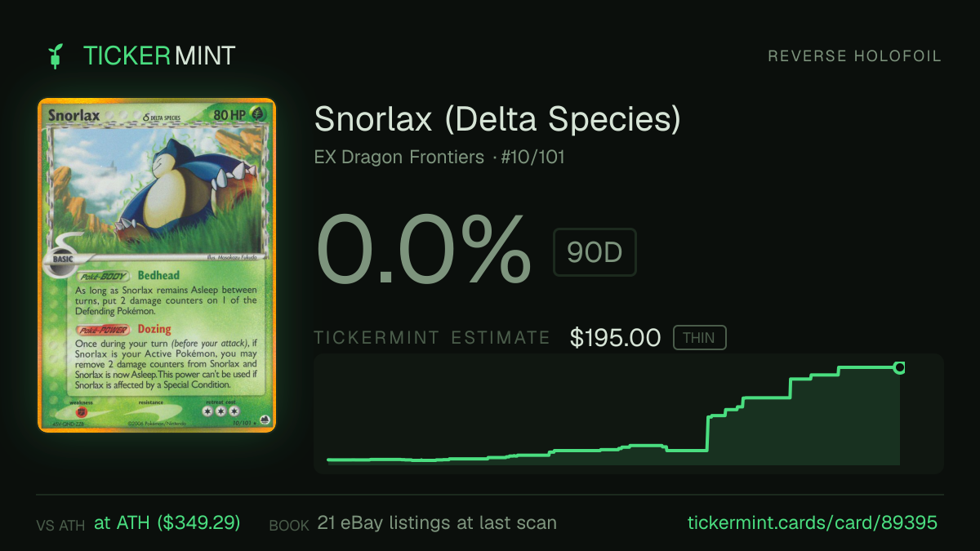Open the Snorlax card image thumbnail

(x=157, y=265)
